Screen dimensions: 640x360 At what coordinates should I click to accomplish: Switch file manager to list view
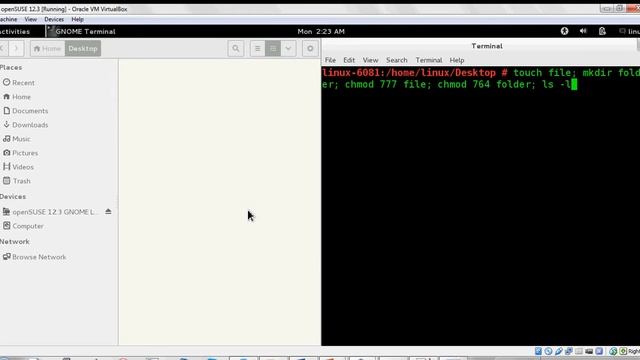click(x=258, y=49)
